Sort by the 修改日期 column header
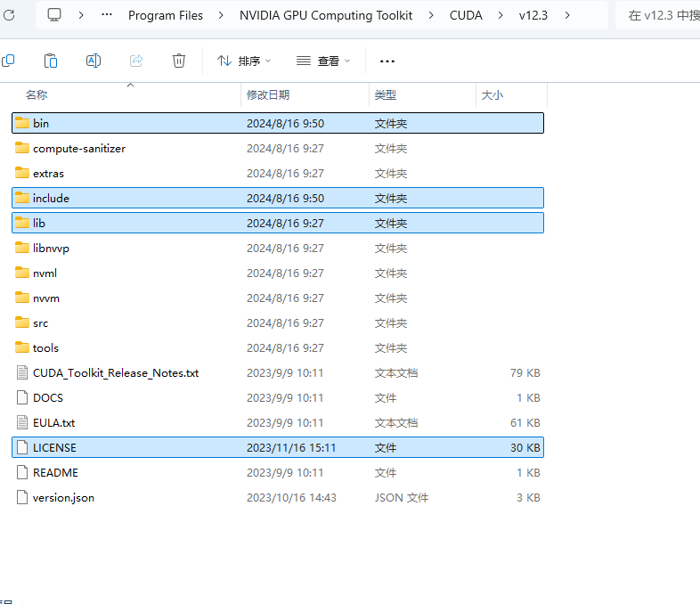This screenshot has height=604, width=700. 268,94
